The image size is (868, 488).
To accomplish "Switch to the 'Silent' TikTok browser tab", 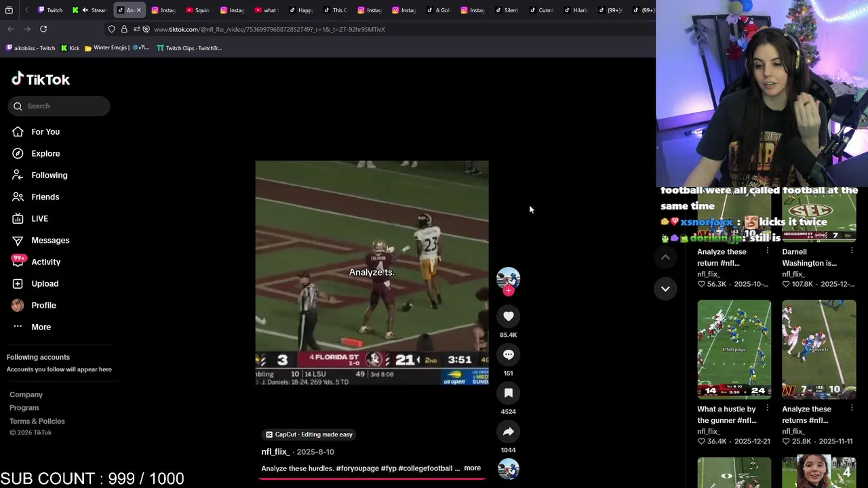I will point(506,10).
